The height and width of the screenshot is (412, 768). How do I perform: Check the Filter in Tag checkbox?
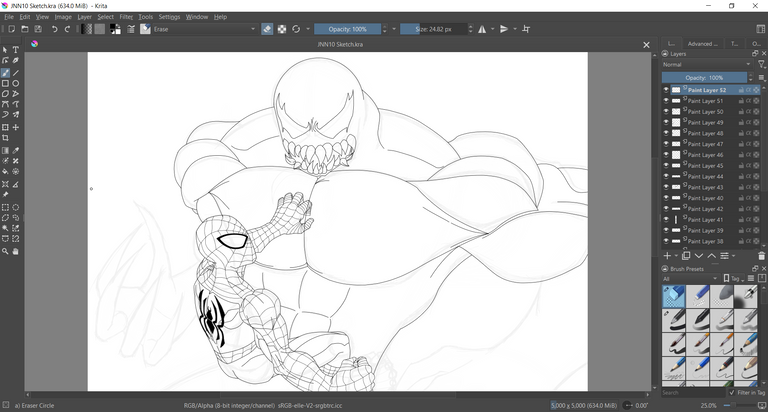pos(732,393)
